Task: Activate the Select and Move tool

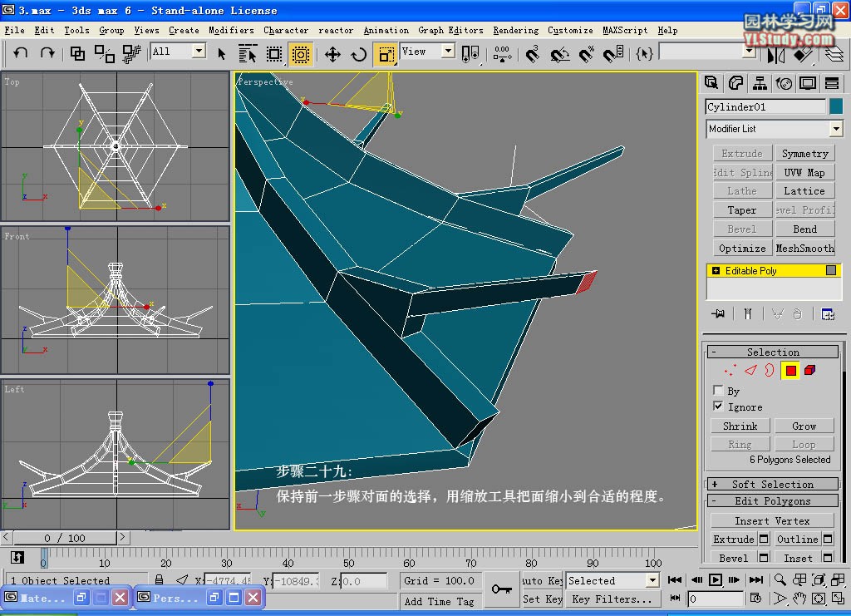Action: click(x=332, y=54)
